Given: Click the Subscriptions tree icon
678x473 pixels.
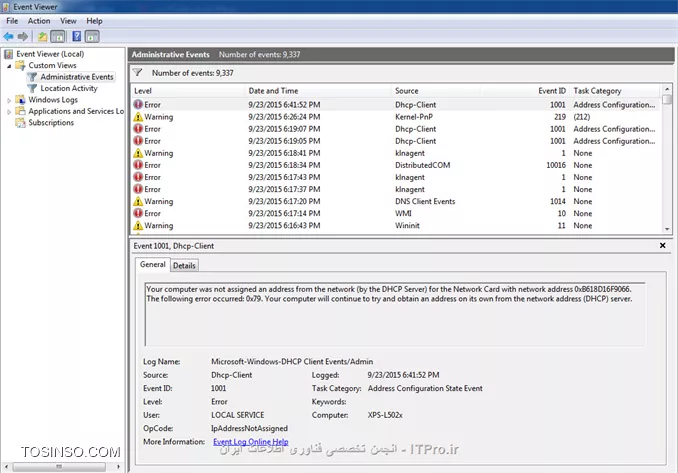Looking at the screenshot, I should (20, 123).
